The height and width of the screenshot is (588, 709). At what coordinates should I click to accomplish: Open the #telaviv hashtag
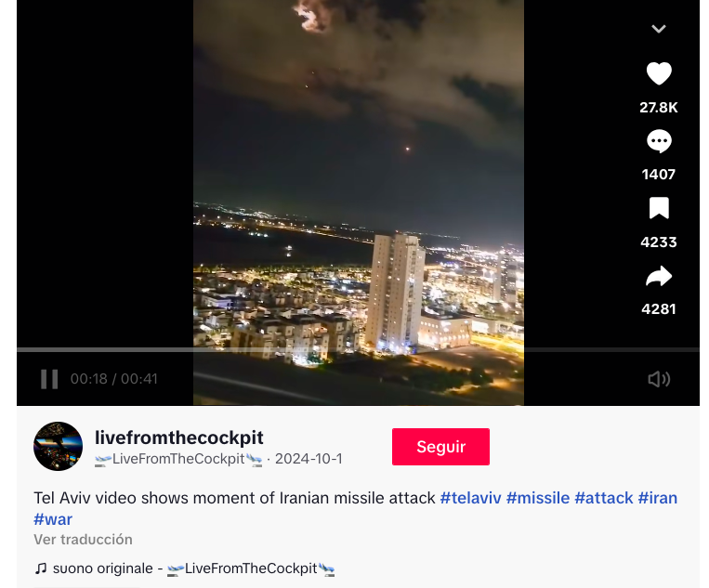point(470,498)
